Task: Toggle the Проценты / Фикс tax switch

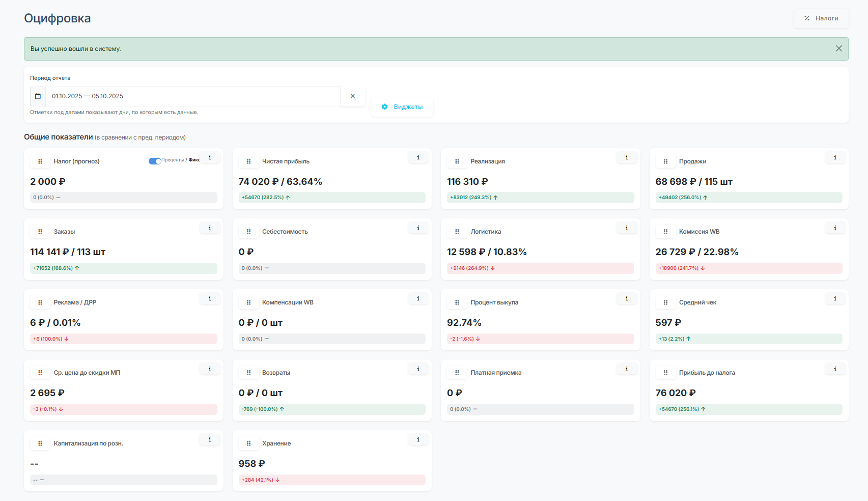Action: pyautogui.click(x=155, y=161)
